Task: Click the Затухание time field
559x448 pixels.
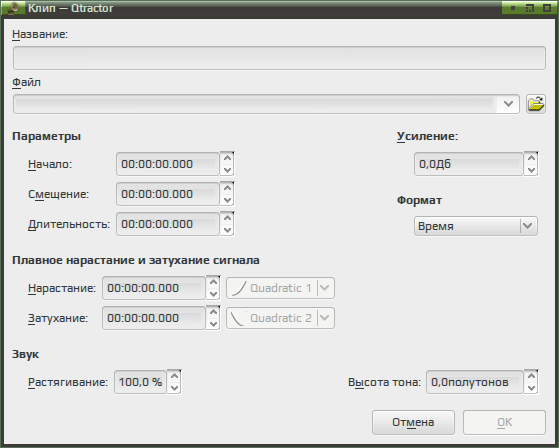Action: point(154,318)
